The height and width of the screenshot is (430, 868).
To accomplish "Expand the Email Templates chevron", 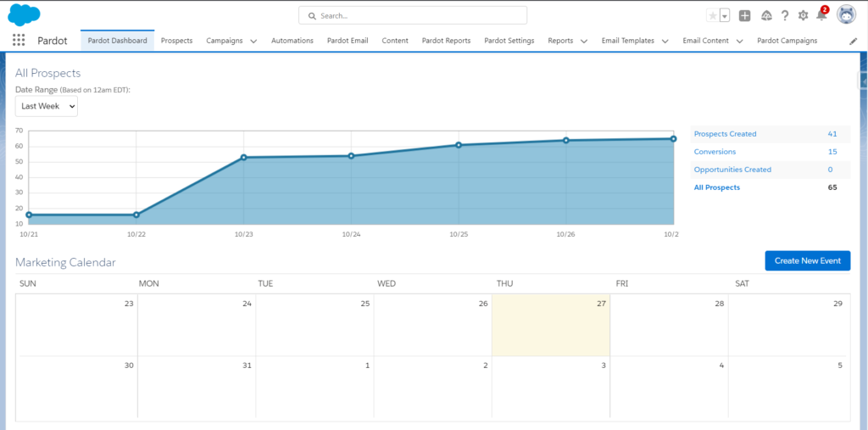I will pyautogui.click(x=665, y=41).
